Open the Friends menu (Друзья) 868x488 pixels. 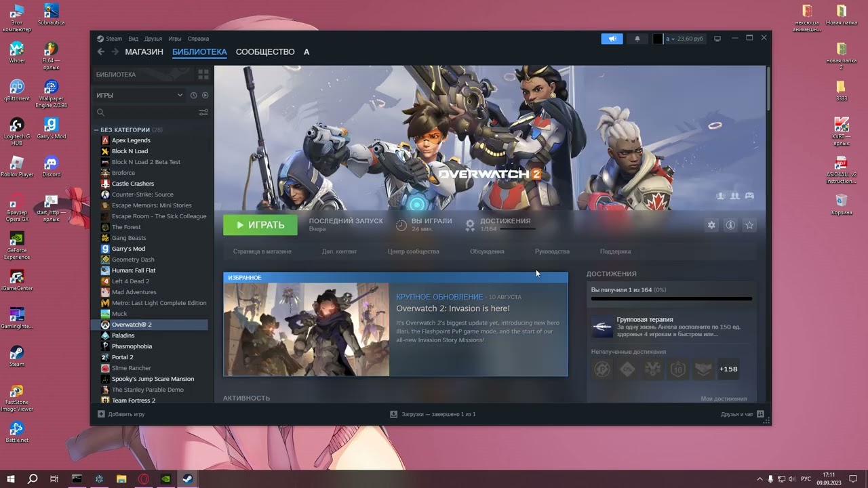(153, 39)
